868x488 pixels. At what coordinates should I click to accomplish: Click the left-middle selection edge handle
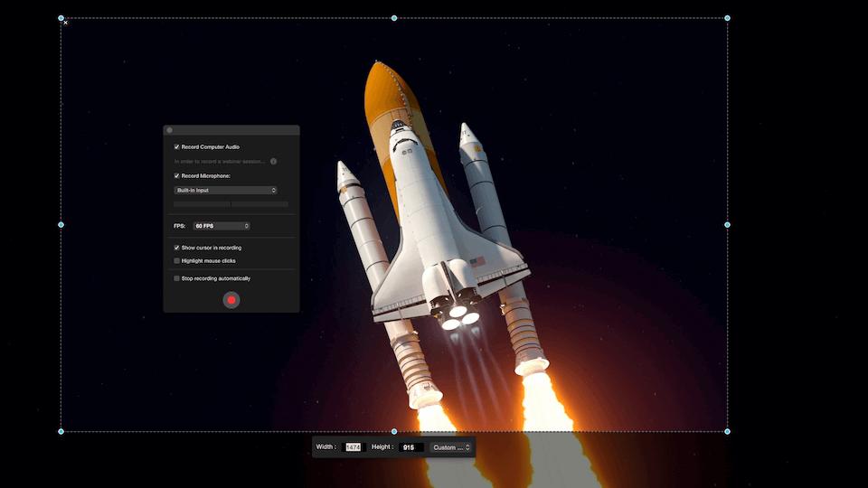point(61,224)
